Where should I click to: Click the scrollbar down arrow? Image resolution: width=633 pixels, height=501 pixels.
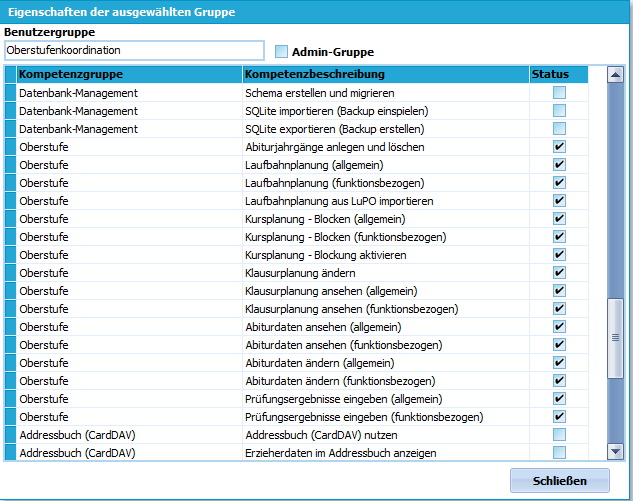(615, 451)
